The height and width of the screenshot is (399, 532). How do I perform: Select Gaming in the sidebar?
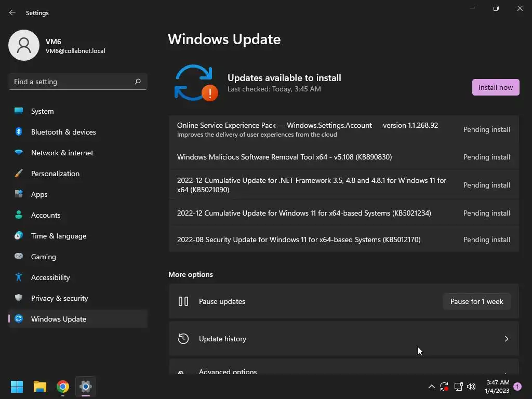point(78,256)
